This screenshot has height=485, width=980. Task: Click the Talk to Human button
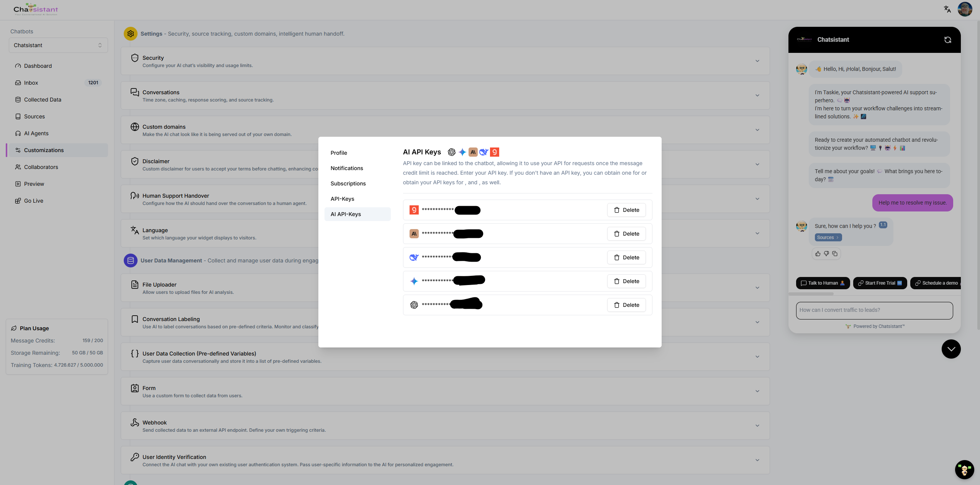tap(823, 283)
